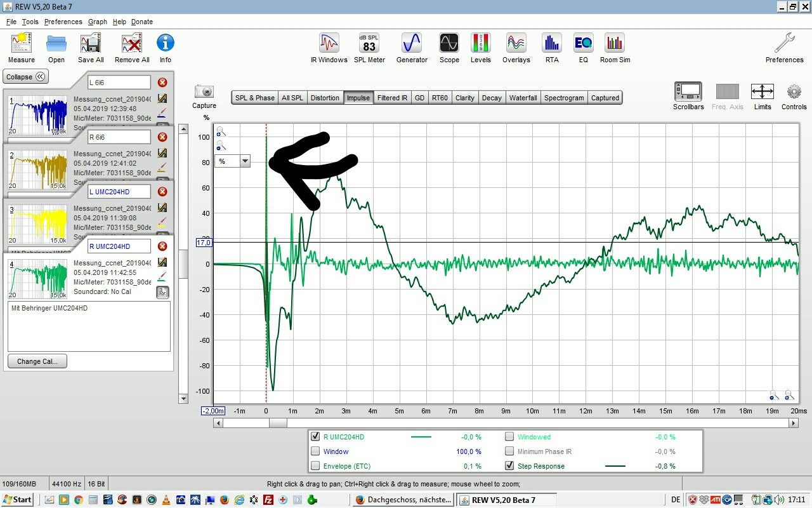Open the RTA analyzer
This screenshot has width=812, height=508.
pos(551,44)
